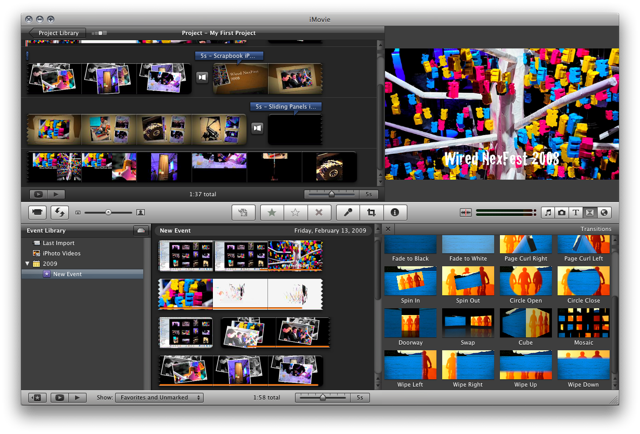Select Last Import in Event Library
The height and width of the screenshot is (434, 640).
[58, 243]
